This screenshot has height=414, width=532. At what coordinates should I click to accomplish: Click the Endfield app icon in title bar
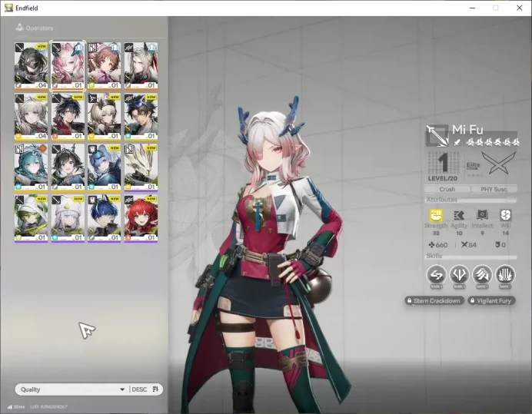pyautogui.click(x=8, y=8)
